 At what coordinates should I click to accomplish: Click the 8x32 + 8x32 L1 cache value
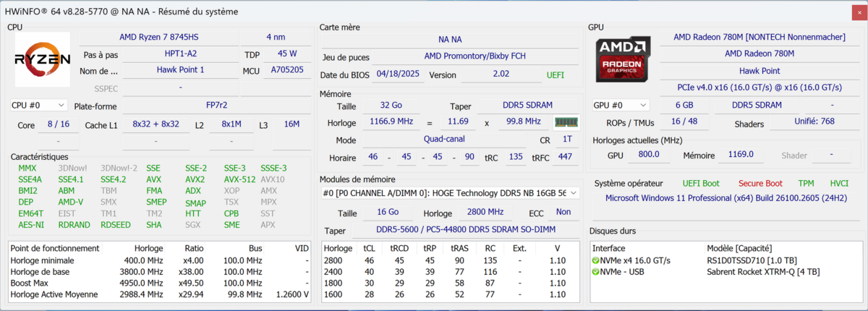click(156, 124)
